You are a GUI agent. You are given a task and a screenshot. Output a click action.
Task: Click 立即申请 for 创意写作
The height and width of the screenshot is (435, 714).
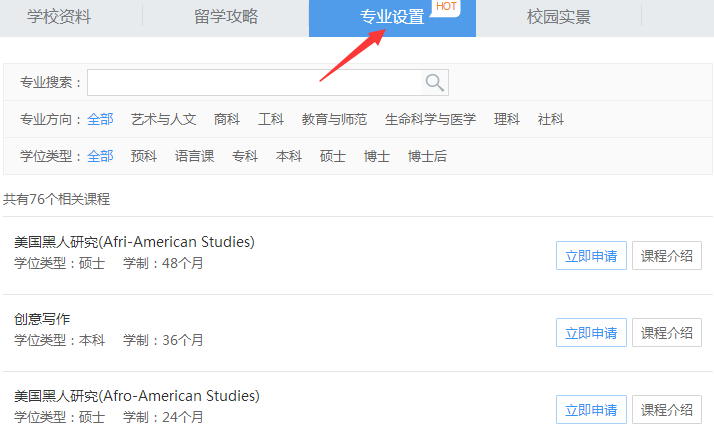click(591, 333)
